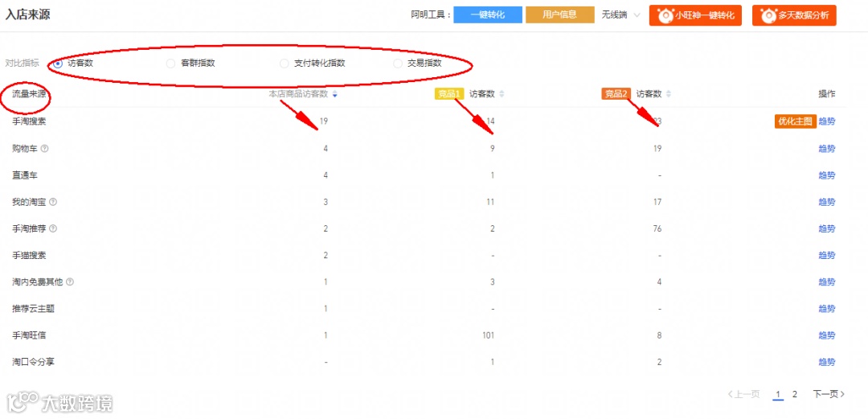Screen dimensions: 868x419
Task: Open 趋势 for 直通车 row
Action: [x=826, y=175]
